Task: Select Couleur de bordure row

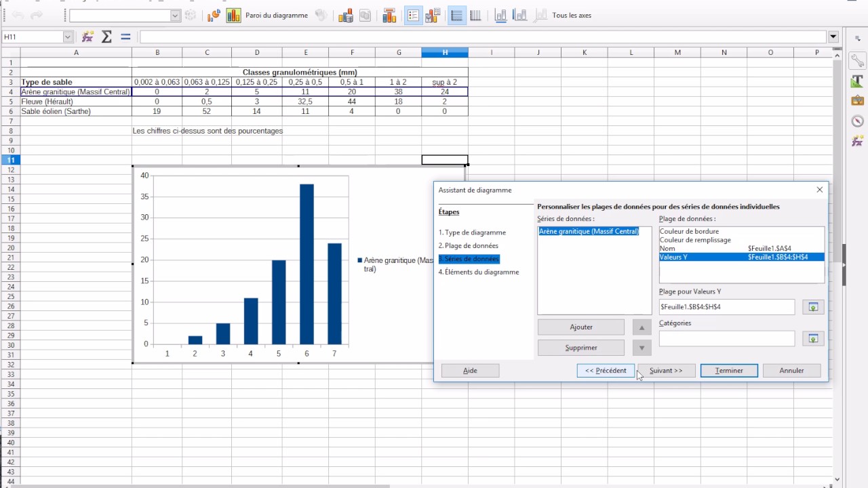Action: click(x=742, y=231)
